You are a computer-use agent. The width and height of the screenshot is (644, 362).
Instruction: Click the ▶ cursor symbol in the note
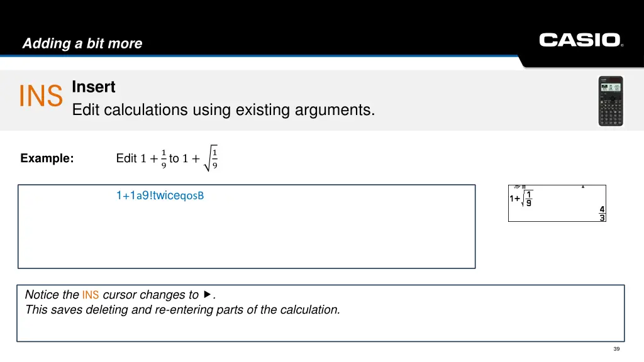tap(208, 294)
